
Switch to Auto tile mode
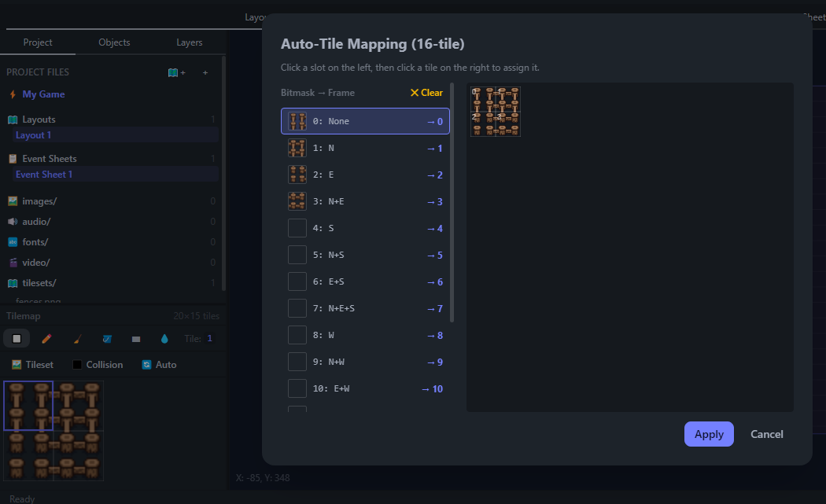[160, 365]
